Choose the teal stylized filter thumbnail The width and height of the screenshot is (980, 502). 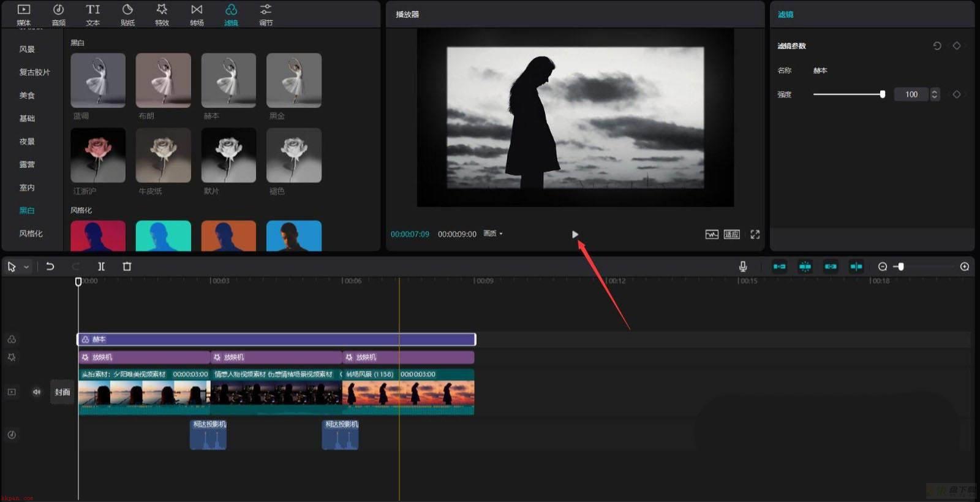pos(163,236)
